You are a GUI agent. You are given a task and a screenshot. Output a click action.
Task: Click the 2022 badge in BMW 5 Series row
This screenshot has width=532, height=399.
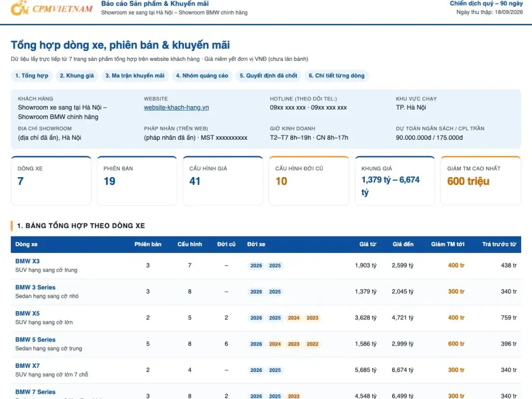[312, 344]
